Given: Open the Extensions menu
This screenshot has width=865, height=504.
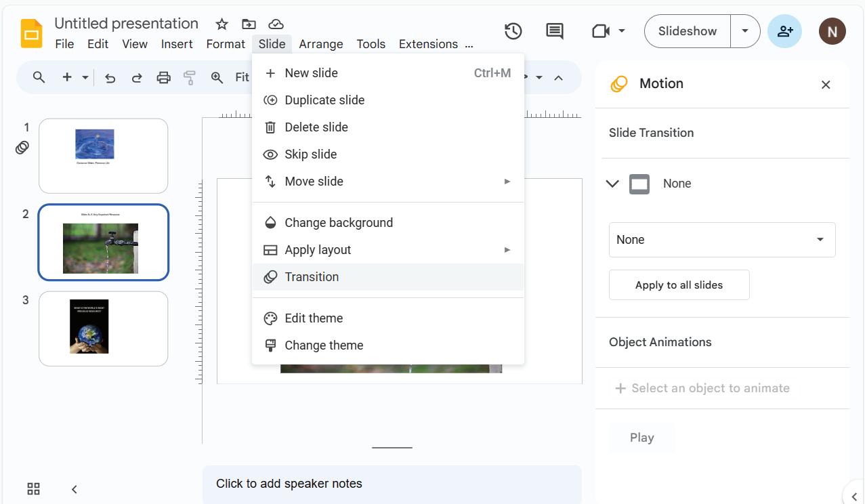Looking at the screenshot, I should click(x=428, y=44).
